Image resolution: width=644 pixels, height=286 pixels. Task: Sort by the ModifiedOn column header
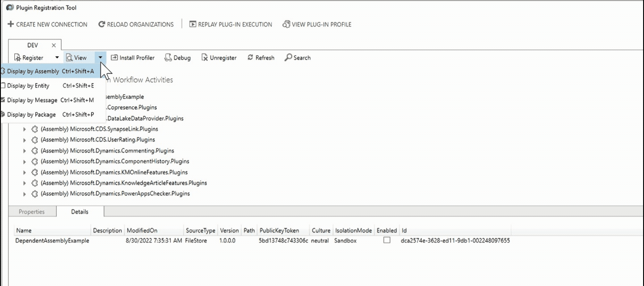coord(142,231)
